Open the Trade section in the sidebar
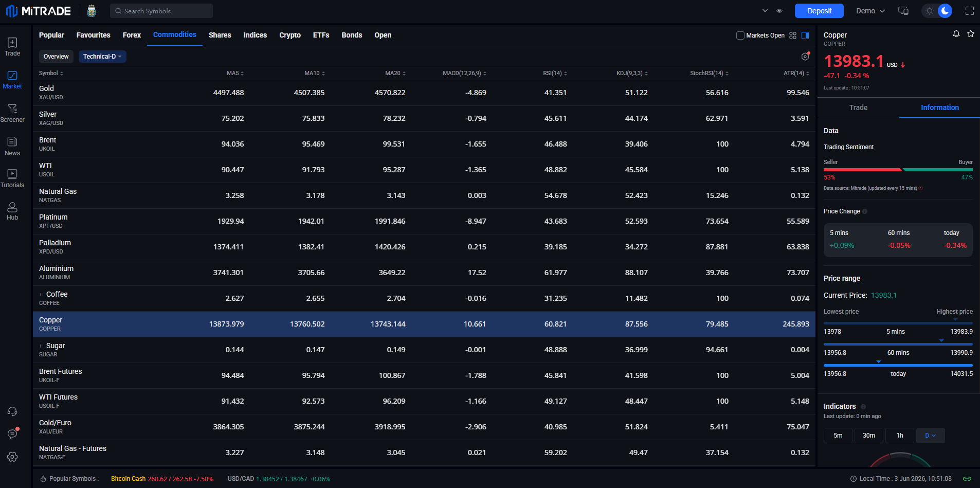 click(x=12, y=47)
